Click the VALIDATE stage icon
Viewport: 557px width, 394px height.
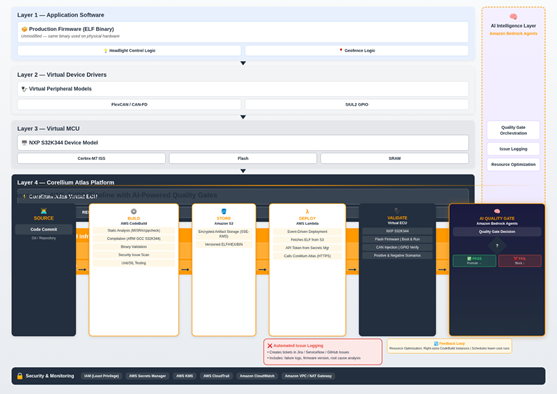[397, 211]
